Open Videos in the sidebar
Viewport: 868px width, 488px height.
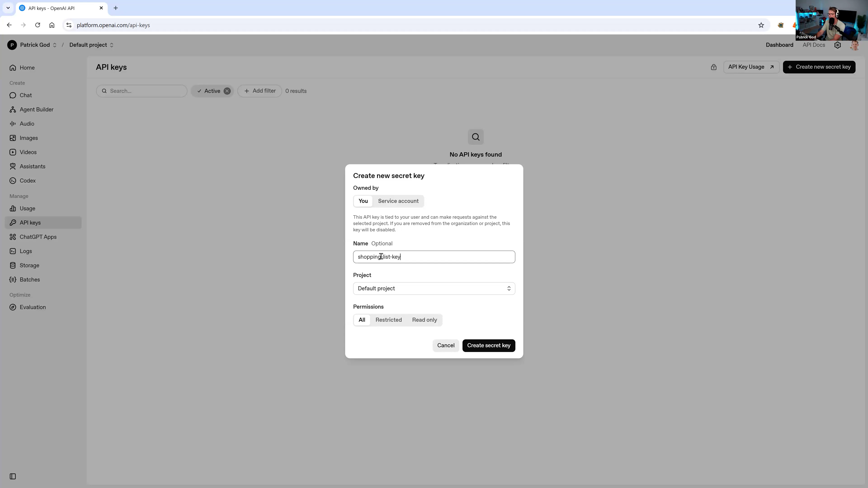click(43, 152)
